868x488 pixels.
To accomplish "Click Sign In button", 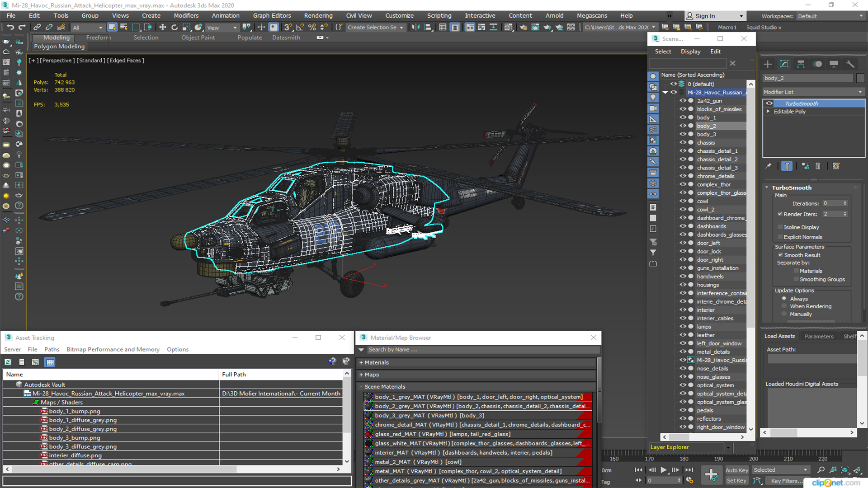I will pyautogui.click(x=715, y=16).
